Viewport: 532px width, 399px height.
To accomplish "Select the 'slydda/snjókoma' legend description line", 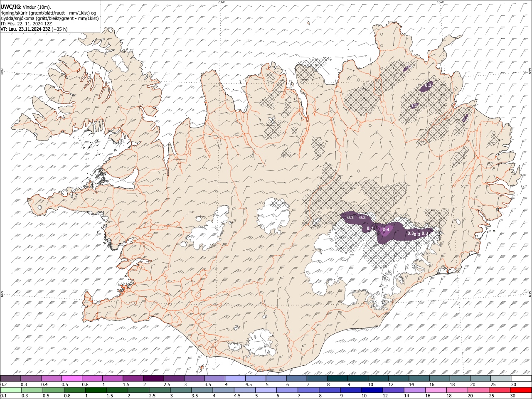I will tap(49, 18).
